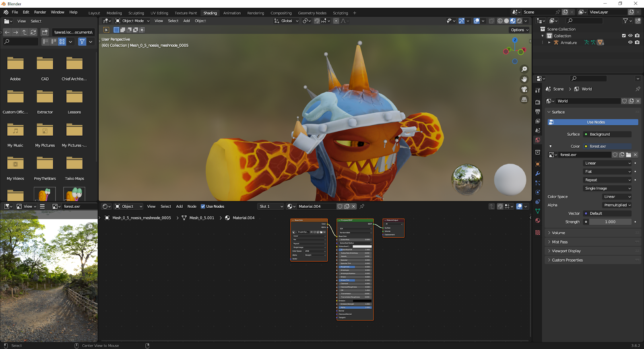Open Repeat extension dropdown
This screenshot has width=644, height=349.
607,180
